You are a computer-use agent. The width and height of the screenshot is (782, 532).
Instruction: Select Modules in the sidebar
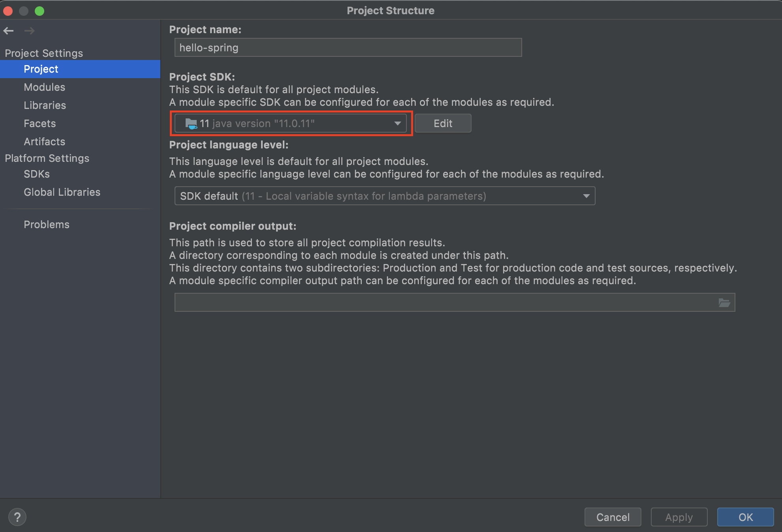44,87
